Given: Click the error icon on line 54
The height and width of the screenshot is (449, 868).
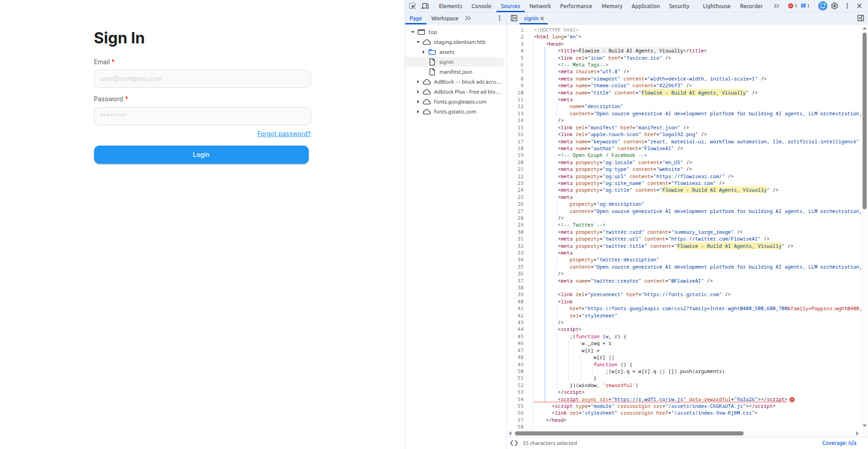Looking at the screenshot, I should point(792,400).
